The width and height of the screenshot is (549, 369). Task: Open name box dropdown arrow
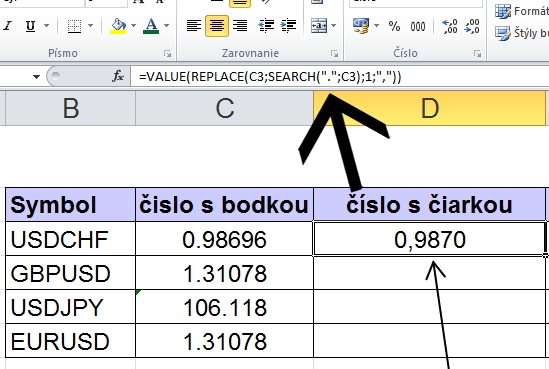(36, 77)
